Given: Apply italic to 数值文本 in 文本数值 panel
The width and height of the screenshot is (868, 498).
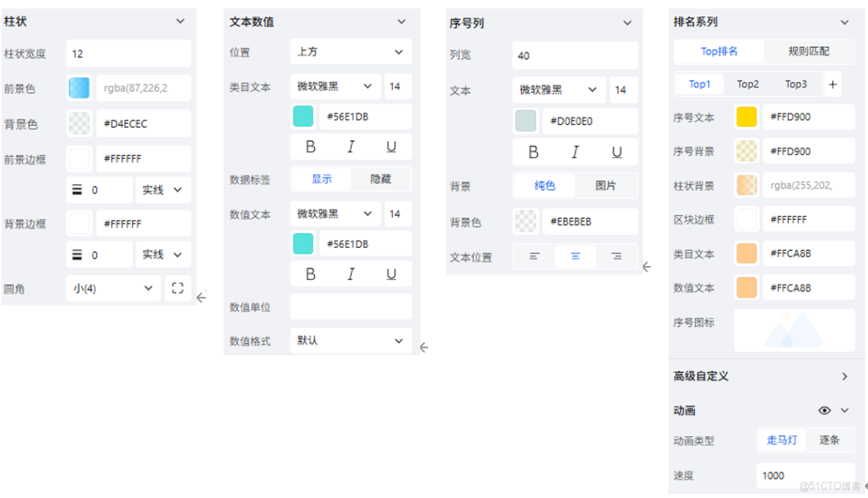Looking at the screenshot, I should point(350,274).
